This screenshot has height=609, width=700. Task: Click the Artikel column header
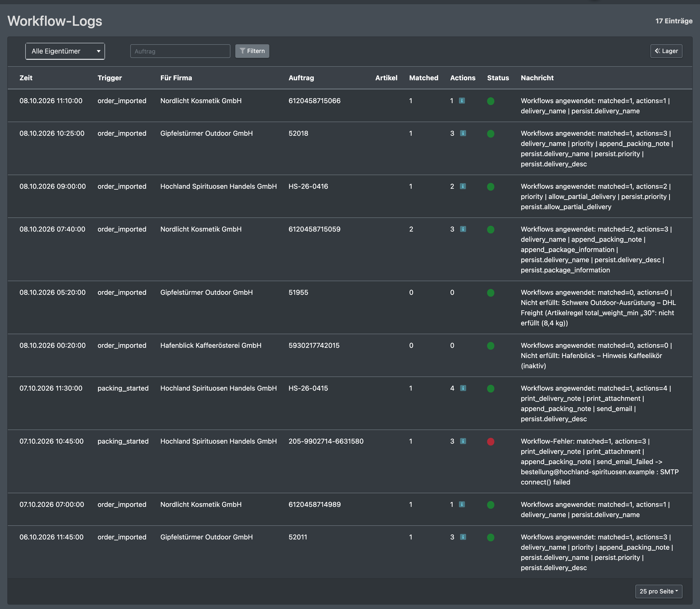point(386,78)
